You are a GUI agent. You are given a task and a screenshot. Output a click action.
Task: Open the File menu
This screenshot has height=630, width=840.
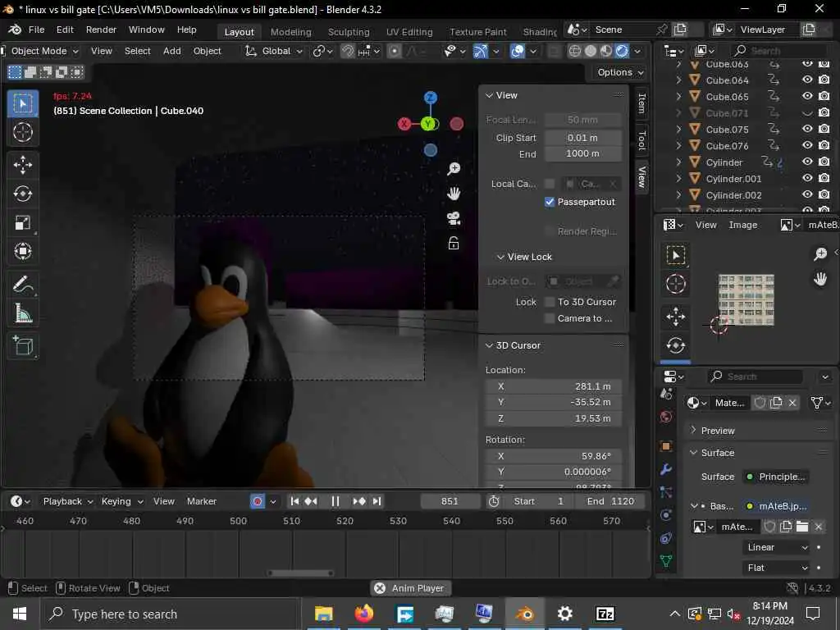tap(36, 30)
